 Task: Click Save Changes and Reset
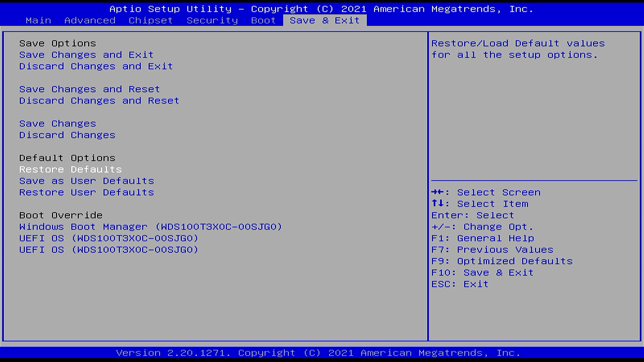click(x=89, y=89)
